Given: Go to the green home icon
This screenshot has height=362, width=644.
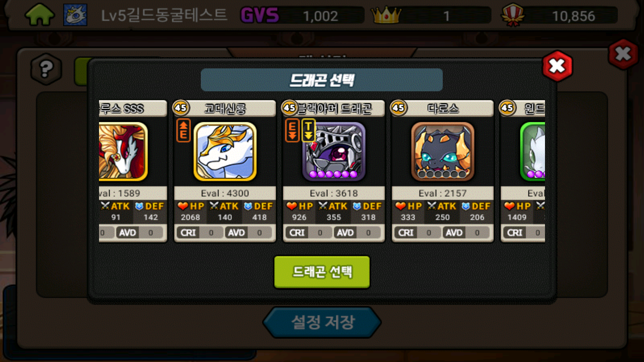Looking at the screenshot, I should click(39, 15).
